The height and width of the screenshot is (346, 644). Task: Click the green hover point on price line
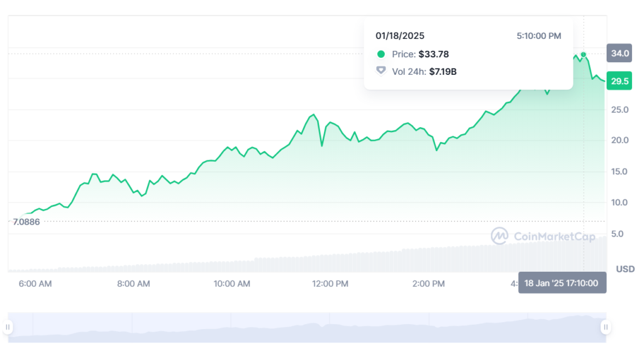(x=583, y=55)
